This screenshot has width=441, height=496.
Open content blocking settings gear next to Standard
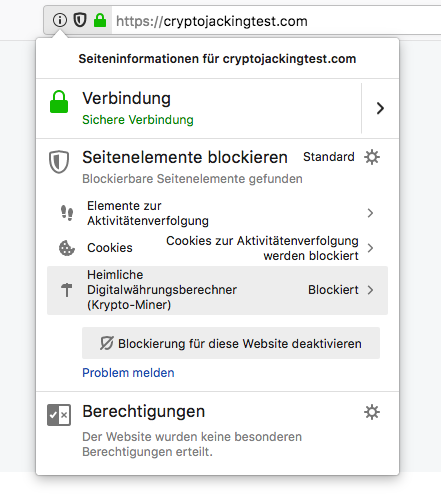(372, 157)
